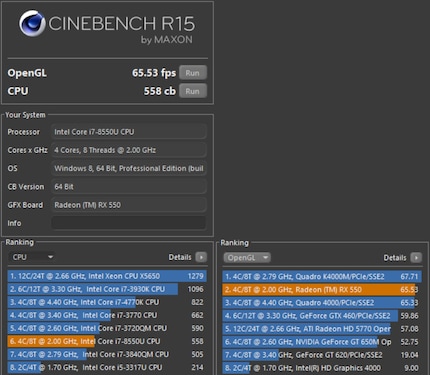
Task: Select the GeForce GTX 460 ranking row
Action: click(x=322, y=316)
